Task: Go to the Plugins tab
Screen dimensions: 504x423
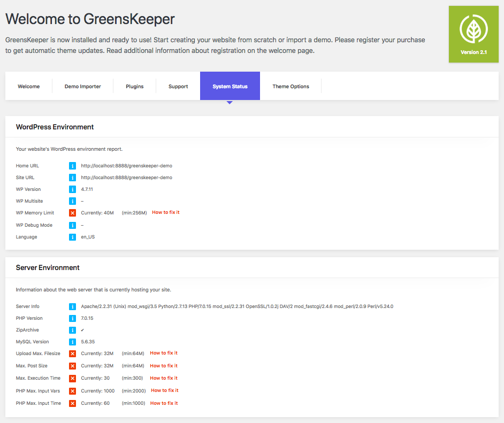Action: 135,86
